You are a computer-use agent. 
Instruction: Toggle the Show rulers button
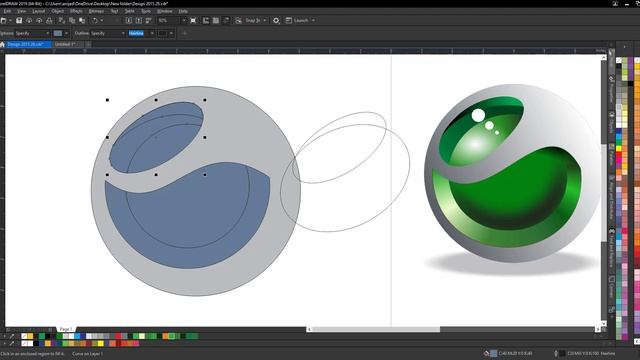pyautogui.click(x=206, y=20)
